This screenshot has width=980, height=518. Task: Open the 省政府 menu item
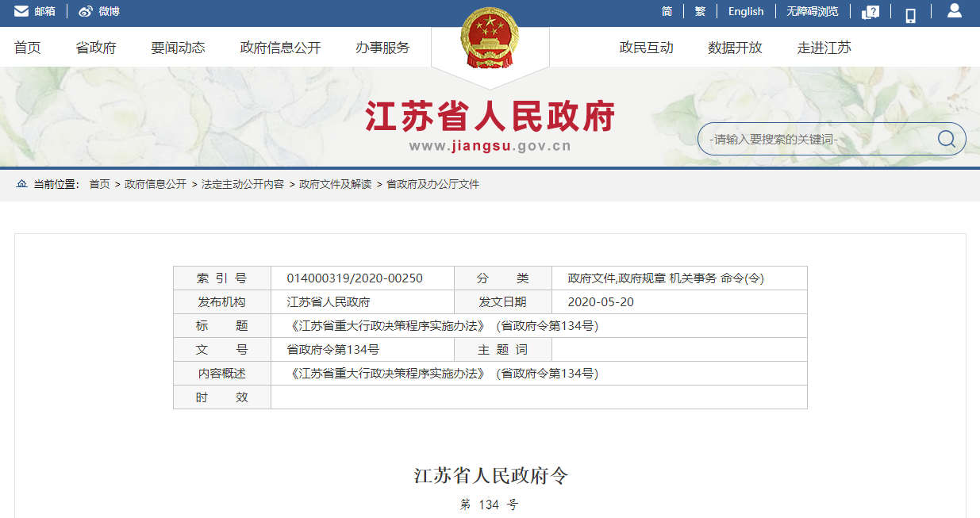click(x=96, y=48)
